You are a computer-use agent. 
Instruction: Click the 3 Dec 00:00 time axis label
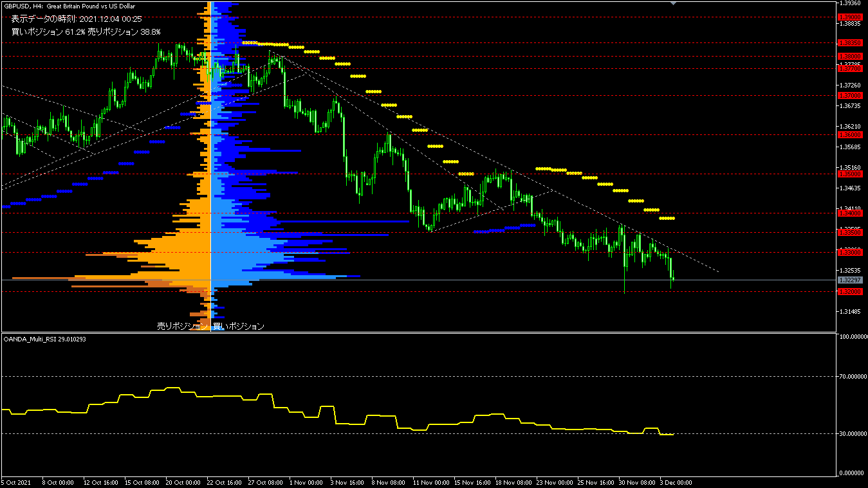click(x=676, y=482)
